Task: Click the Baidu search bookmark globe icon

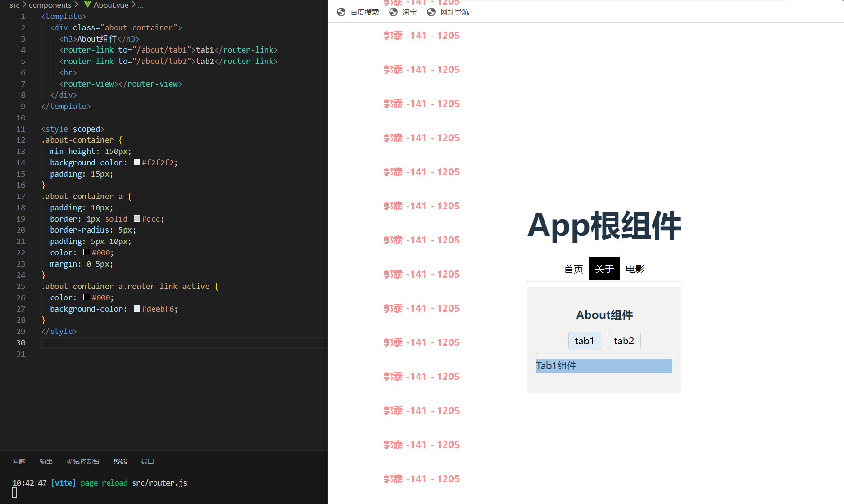Action: (341, 12)
